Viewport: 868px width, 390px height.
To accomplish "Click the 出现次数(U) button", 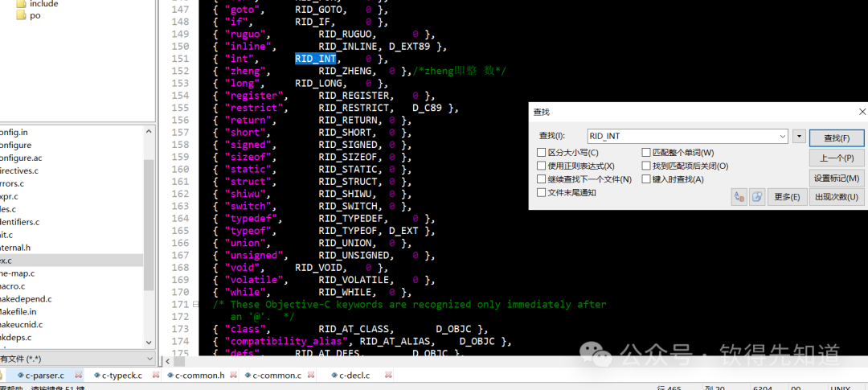I will (837, 197).
